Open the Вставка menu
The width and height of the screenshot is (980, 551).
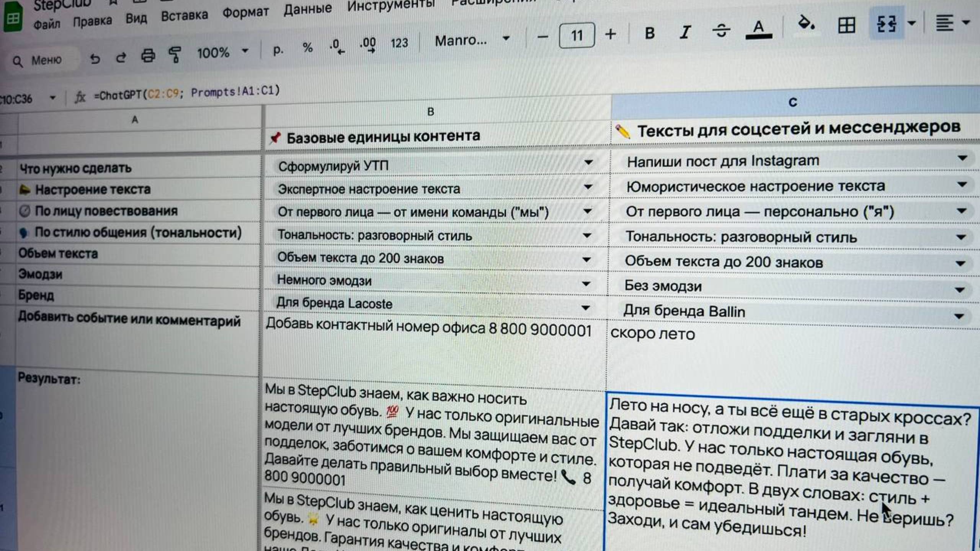(x=184, y=16)
